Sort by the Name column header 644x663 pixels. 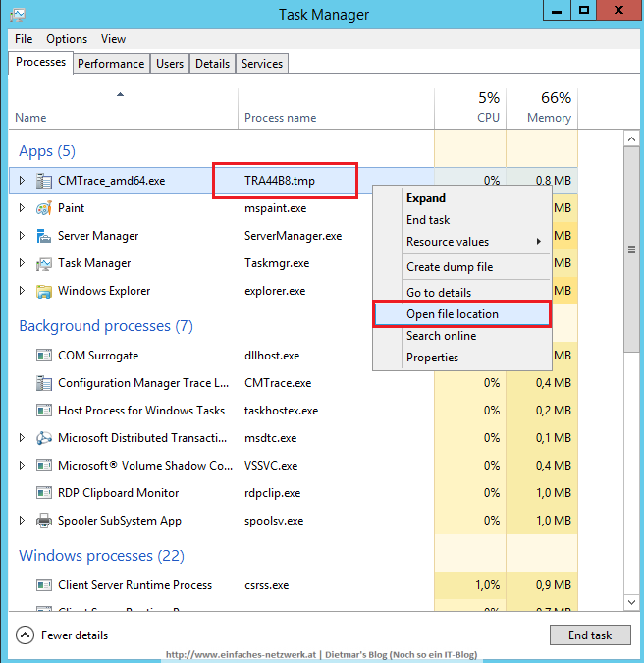pyautogui.click(x=123, y=108)
